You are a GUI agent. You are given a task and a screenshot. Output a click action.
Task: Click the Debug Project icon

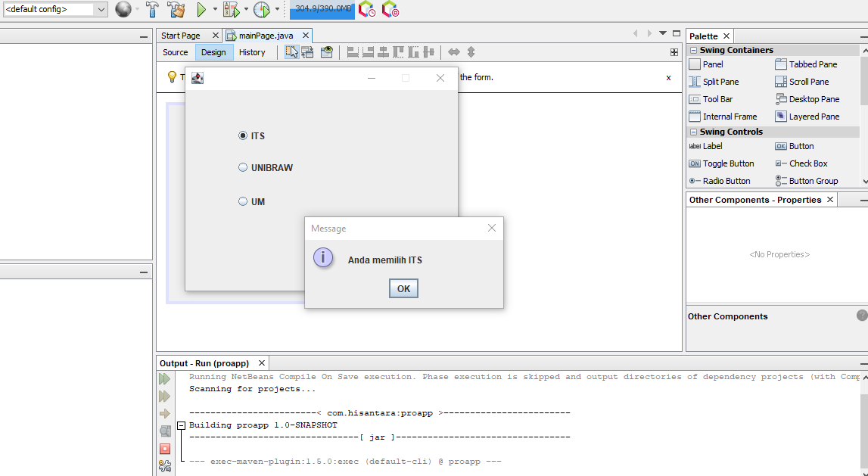232,10
